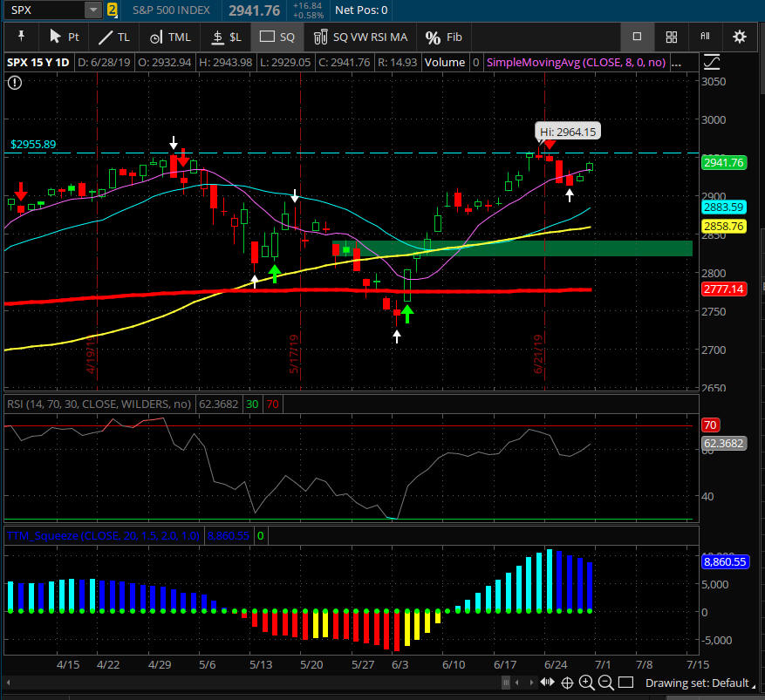Image resolution: width=765 pixels, height=700 pixels.
Task: Open the chart settings gear
Action: (x=740, y=37)
